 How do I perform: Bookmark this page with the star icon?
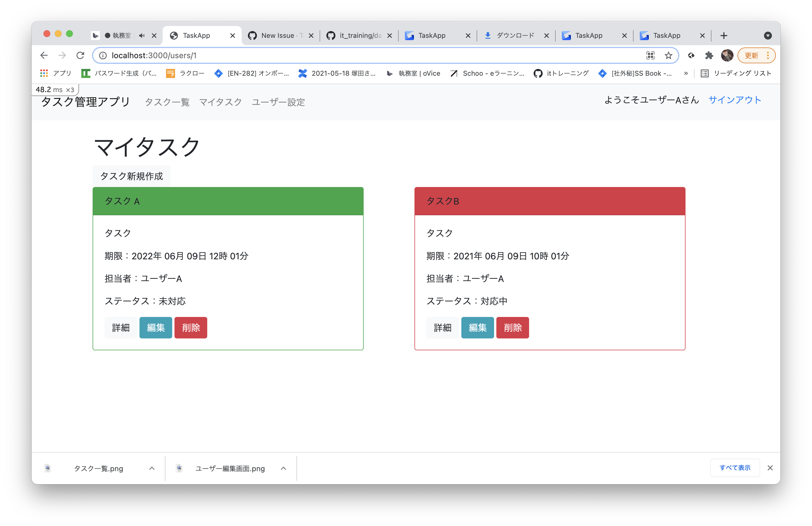point(668,55)
